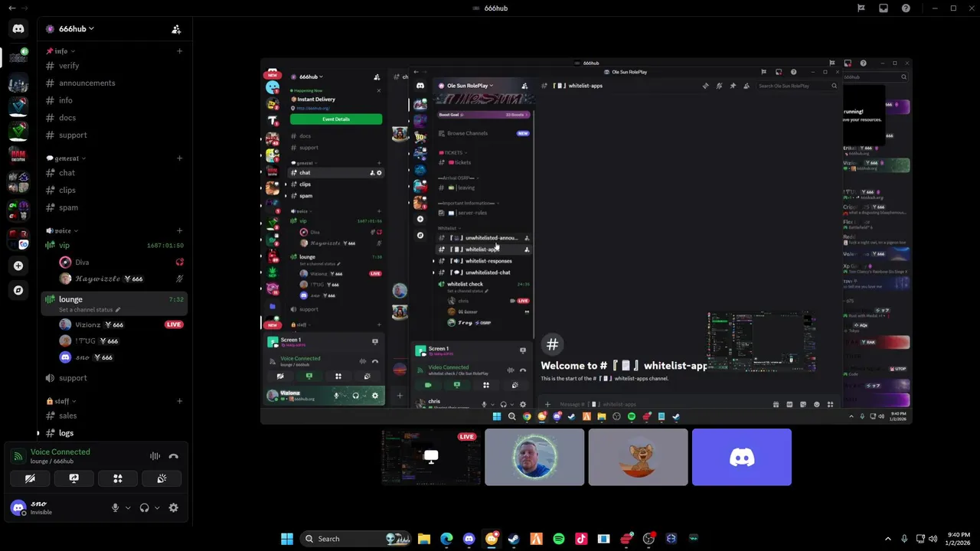
Task: Select the cartoon mouse avatar participant tile
Action: point(638,458)
